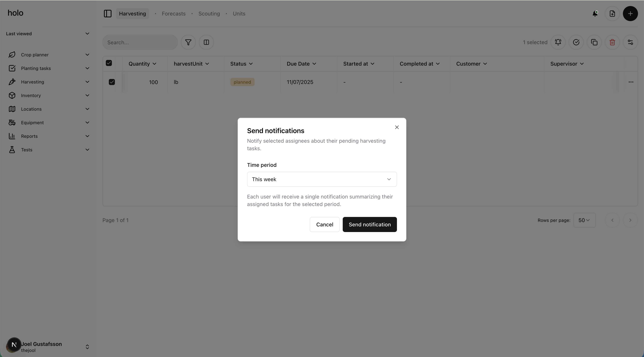Open the column layout icon
Screen dimensions: 644x357
(206, 42)
